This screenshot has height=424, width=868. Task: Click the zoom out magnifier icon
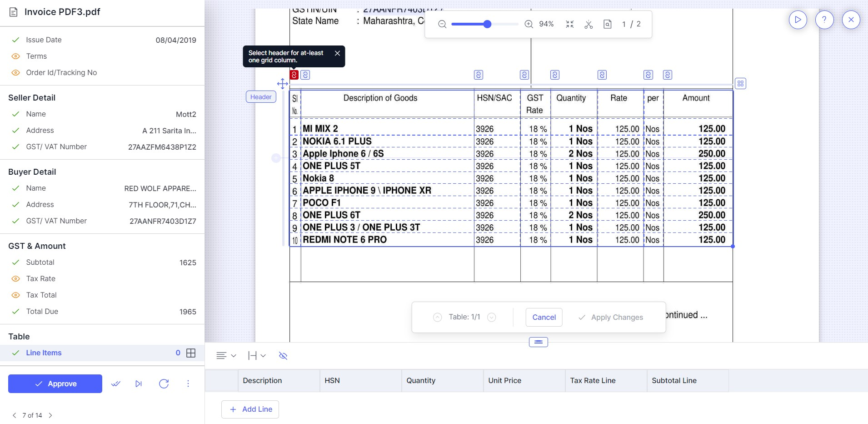click(442, 24)
